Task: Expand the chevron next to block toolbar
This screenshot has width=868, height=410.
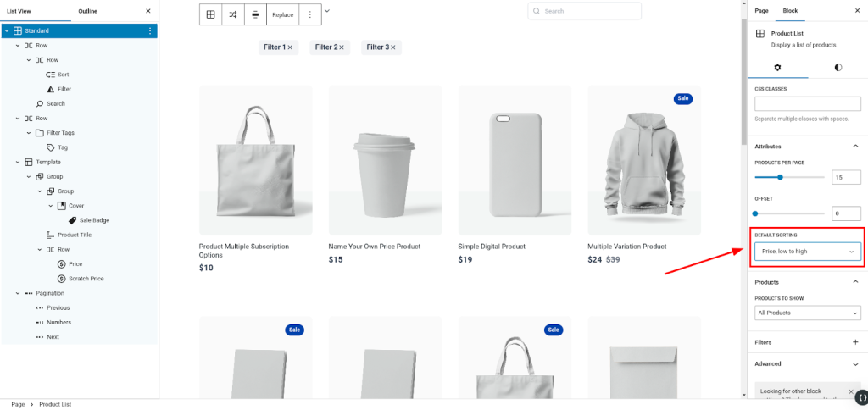Action: click(x=327, y=10)
